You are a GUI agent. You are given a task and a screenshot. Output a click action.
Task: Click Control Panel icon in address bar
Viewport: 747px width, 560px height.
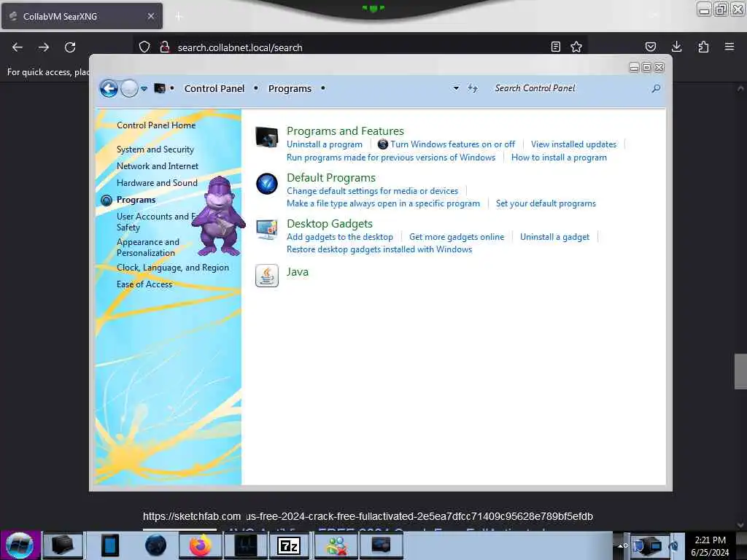160,88
